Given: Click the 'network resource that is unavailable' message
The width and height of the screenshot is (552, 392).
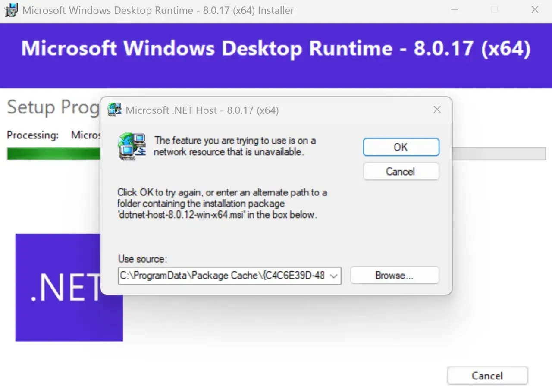Looking at the screenshot, I should 235,146.
